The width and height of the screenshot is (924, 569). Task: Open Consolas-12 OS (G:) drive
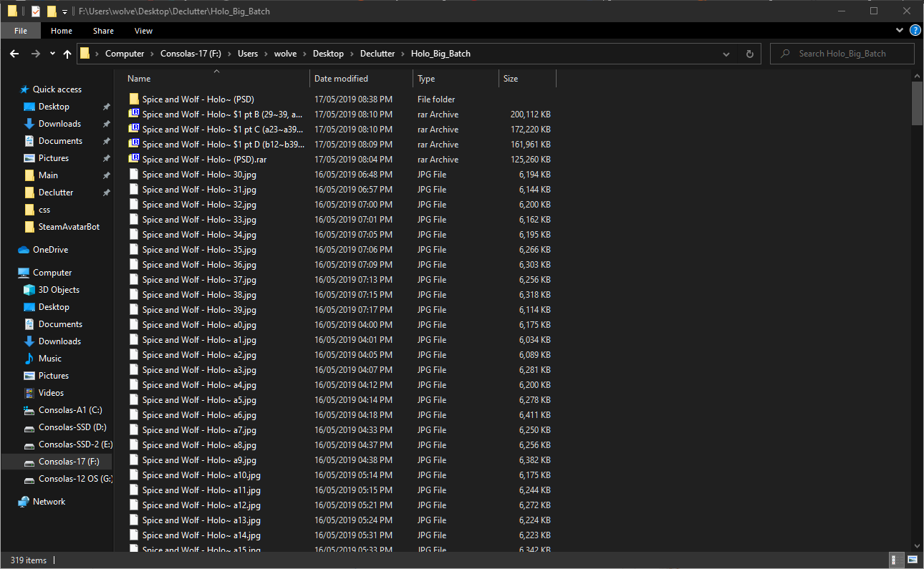(x=75, y=479)
